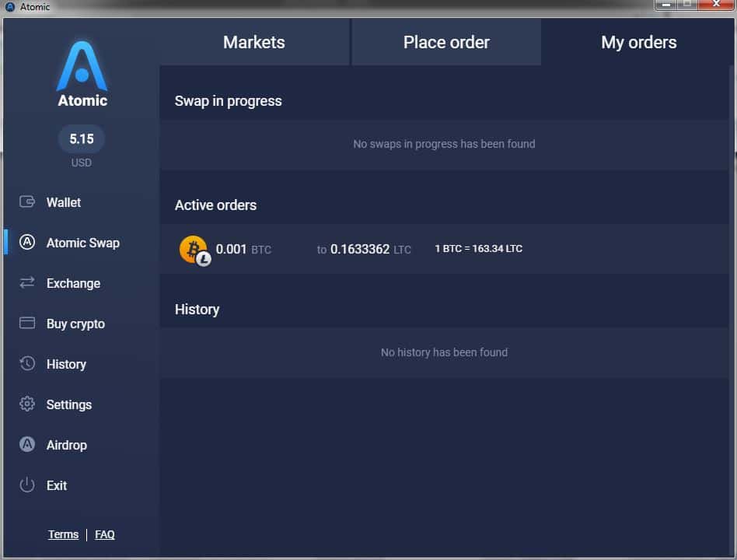Switch to the Place order tab

[x=446, y=42]
